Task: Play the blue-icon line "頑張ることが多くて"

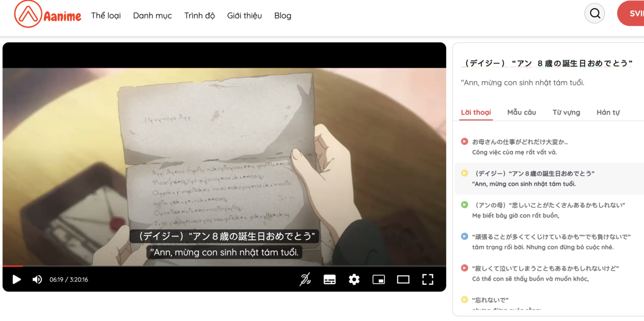Action: 465,236
